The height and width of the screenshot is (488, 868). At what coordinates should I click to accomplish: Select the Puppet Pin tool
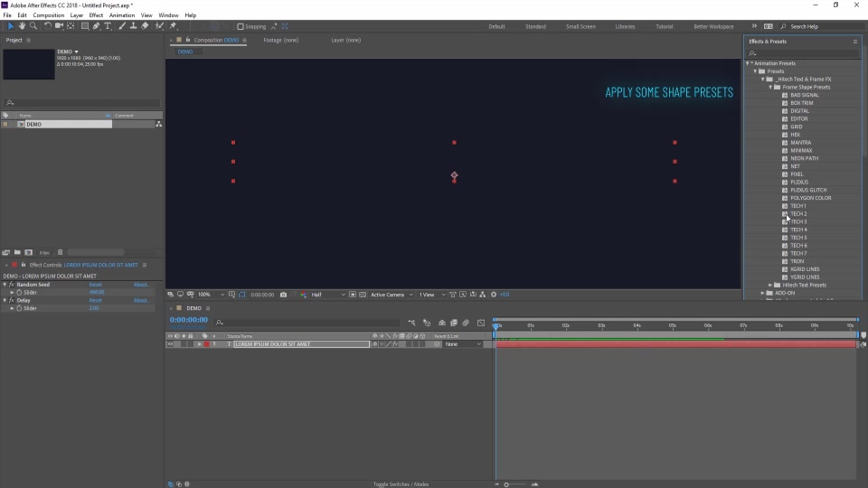(x=173, y=26)
